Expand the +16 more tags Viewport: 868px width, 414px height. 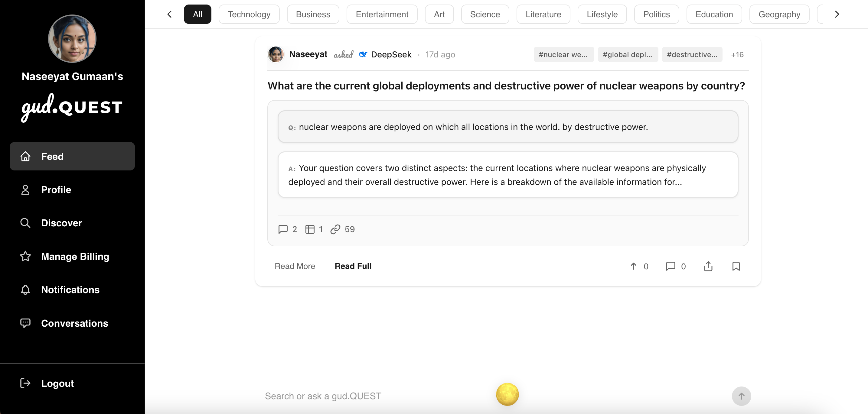pyautogui.click(x=737, y=54)
